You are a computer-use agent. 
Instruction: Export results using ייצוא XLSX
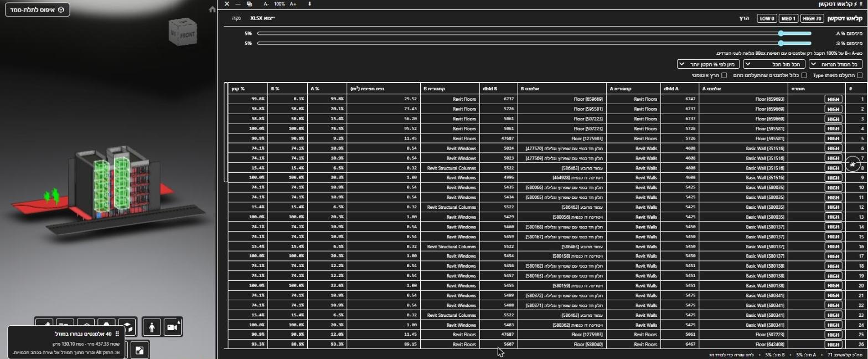262,18
